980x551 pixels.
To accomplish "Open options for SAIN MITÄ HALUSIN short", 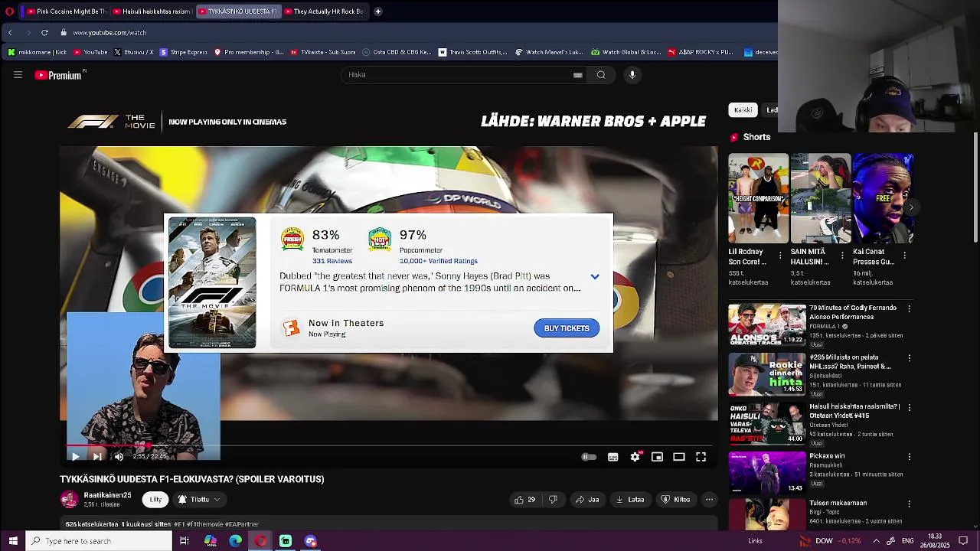I will point(842,256).
